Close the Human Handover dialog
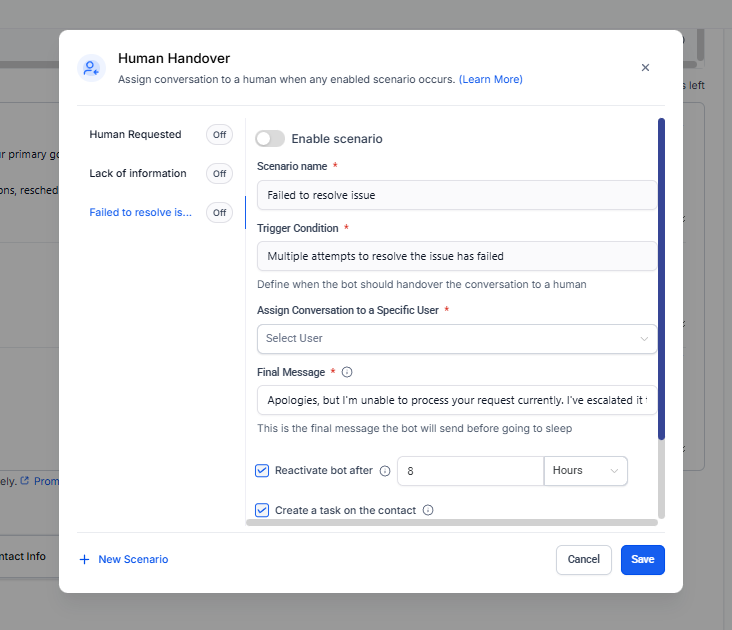Viewport: 732px width, 630px height. pyautogui.click(x=645, y=68)
